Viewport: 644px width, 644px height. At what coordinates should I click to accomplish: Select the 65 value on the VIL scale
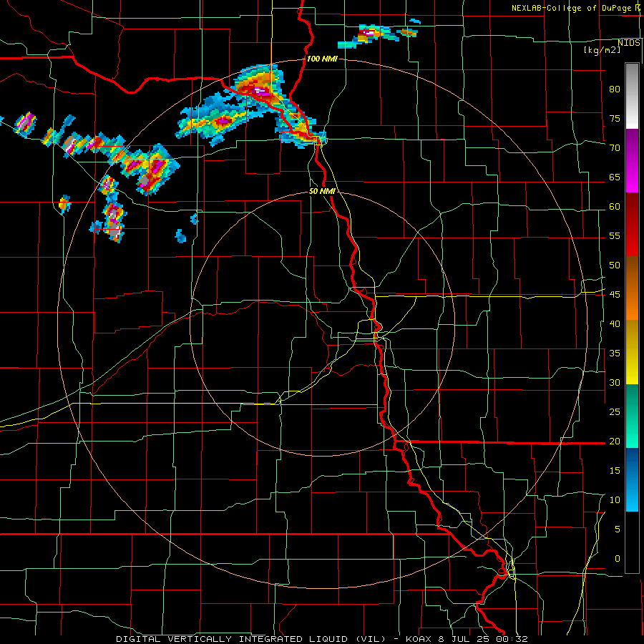click(x=615, y=177)
